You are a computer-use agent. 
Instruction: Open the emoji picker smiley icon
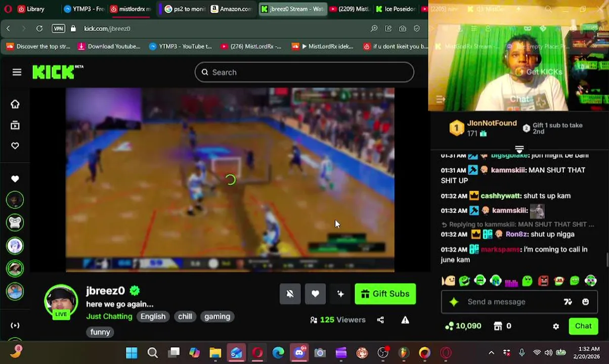tap(585, 302)
